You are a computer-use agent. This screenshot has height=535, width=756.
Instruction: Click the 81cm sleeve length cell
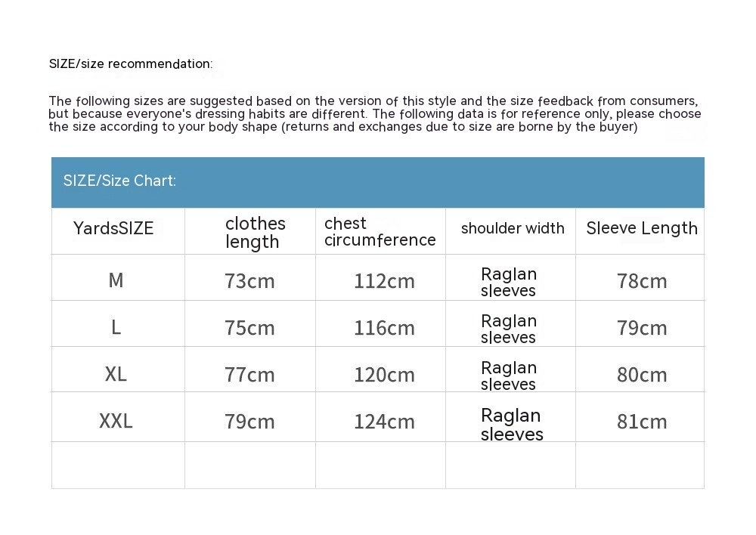642,422
